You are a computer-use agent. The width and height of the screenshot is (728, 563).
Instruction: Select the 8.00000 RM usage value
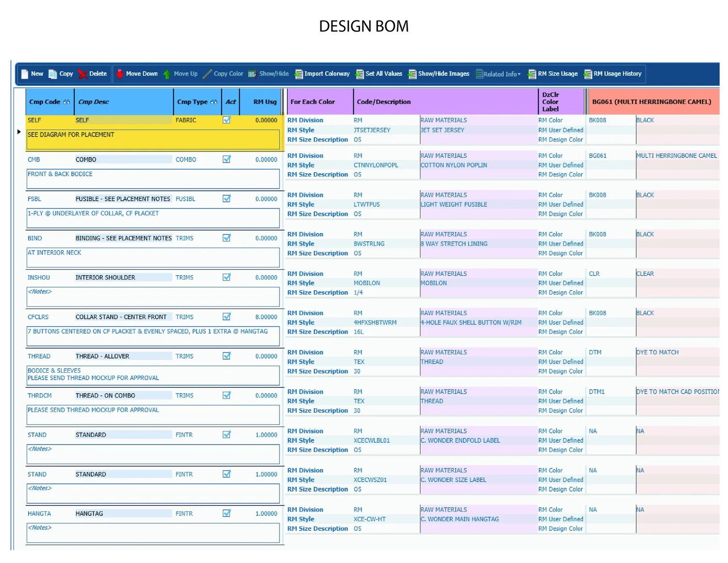click(266, 317)
